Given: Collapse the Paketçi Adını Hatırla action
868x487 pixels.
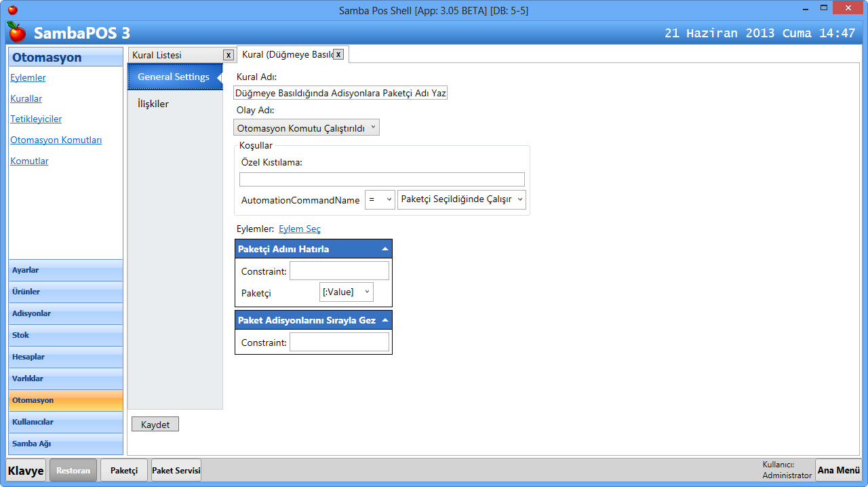Looking at the screenshot, I should click(x=384, y=249).
